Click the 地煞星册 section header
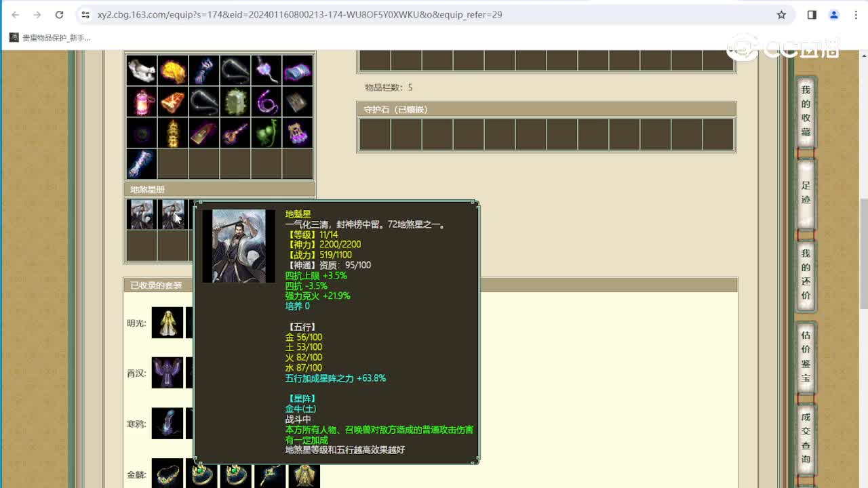Screen dimensions: 868x488 (220, 190)
